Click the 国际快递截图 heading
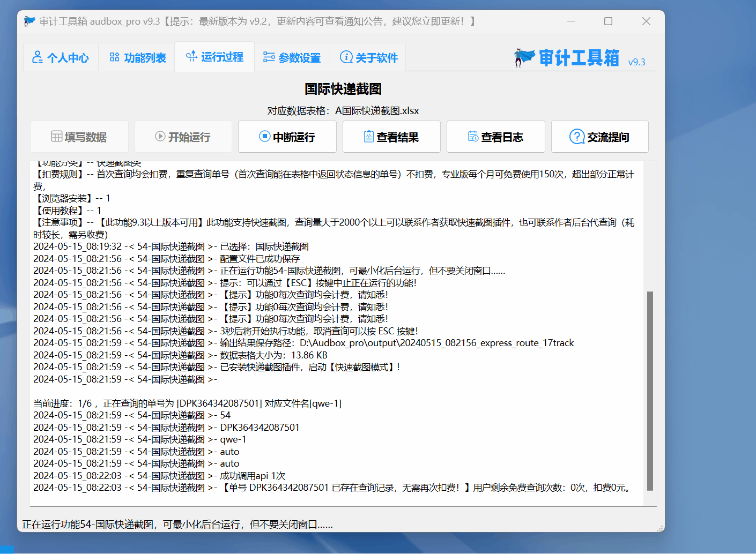756x554 pixels. pos(343,89)
